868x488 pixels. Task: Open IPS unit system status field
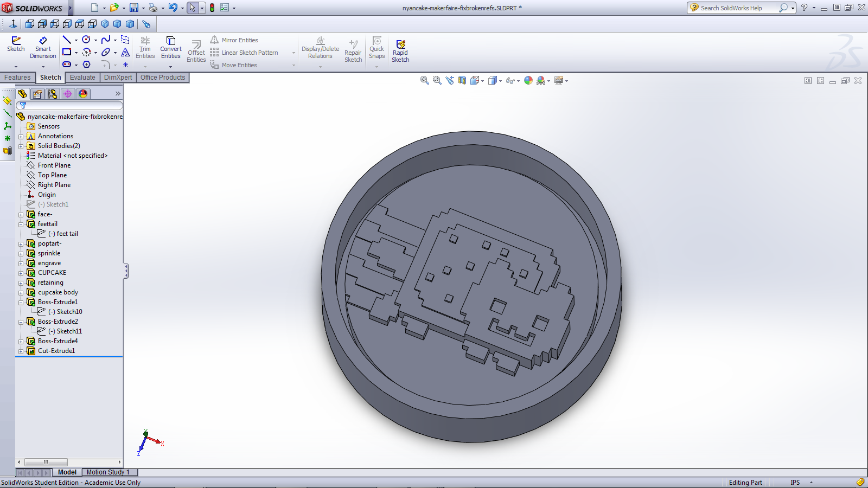[795, 483]
